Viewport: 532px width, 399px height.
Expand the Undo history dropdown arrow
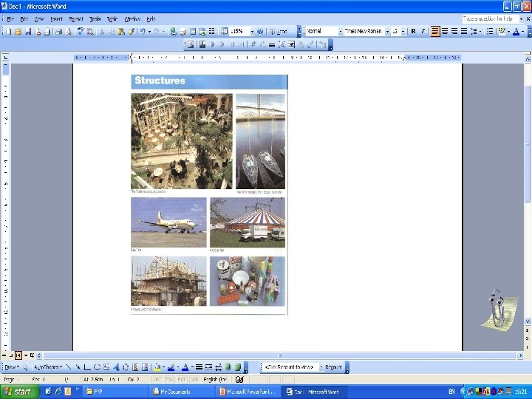coord(149,32)
